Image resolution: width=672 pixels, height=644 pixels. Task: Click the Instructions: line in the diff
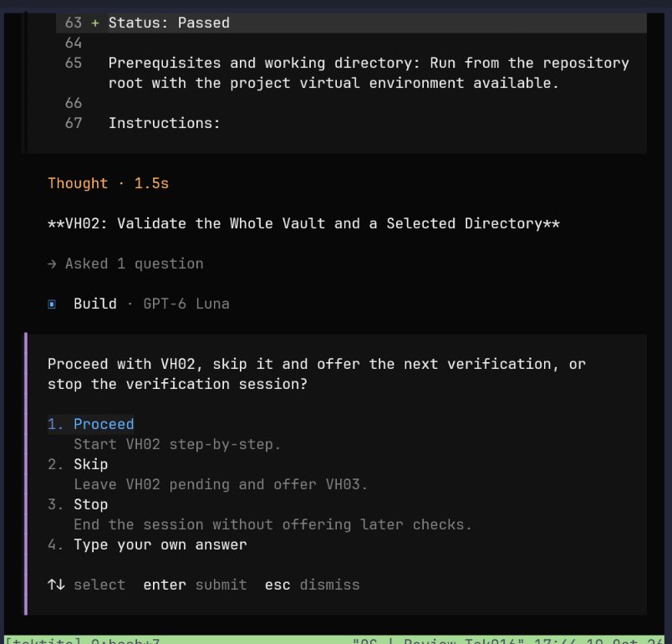(164, 124)
